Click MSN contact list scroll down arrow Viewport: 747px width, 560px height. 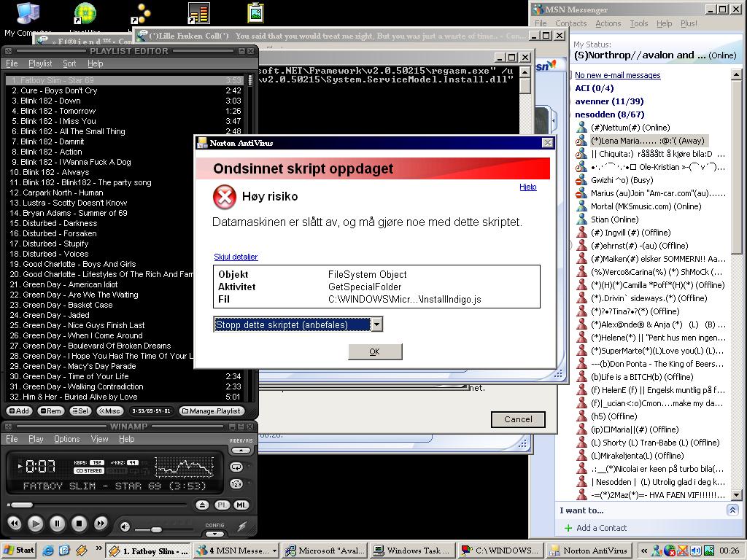736,495
